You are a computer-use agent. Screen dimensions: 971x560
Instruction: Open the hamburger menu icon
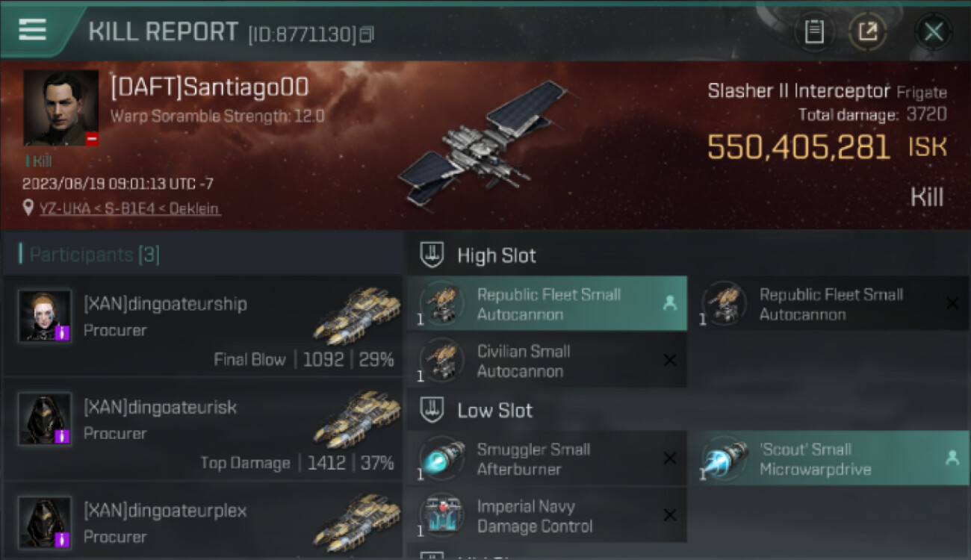[33, 30]
